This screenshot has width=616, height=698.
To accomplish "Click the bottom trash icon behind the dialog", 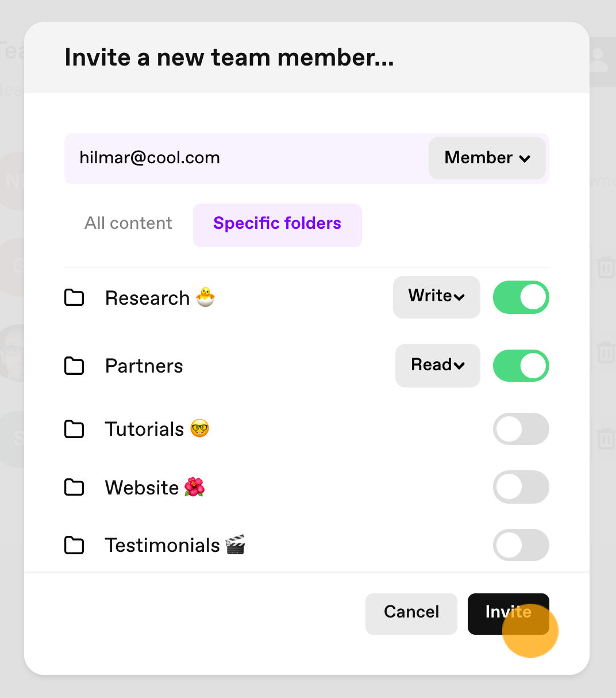I will 606,439.
